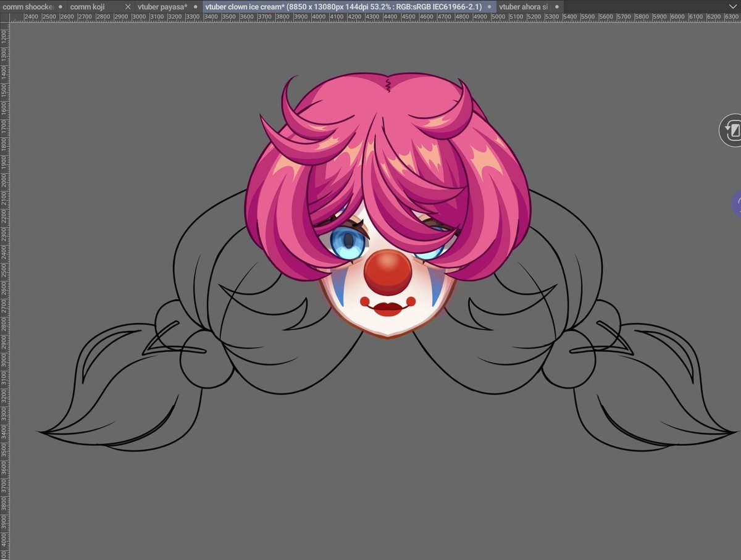Tap the rotate canvas icon on the right edge
The image size is (741, 560).
(731, 130)
